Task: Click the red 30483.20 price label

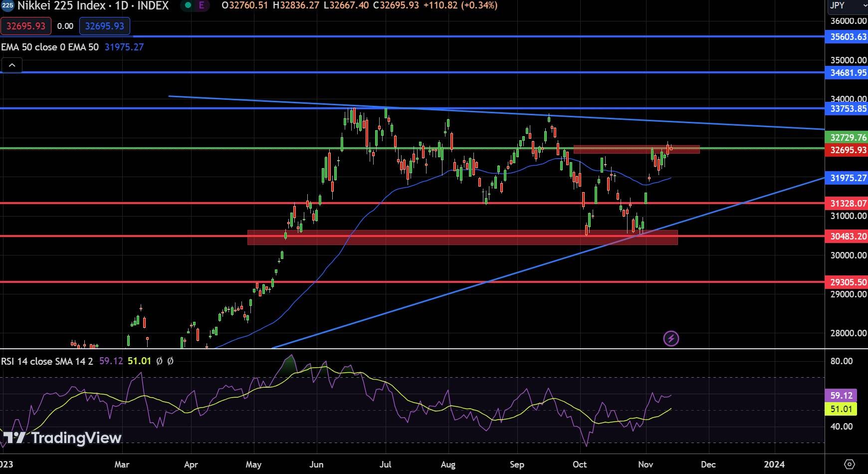Action: (847, 236)
